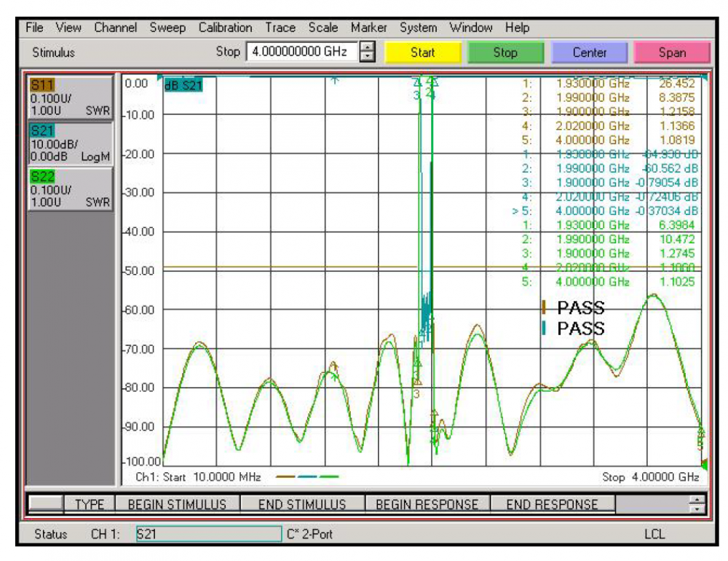Click the S21 field in status bar
The height and width of the screenshot is (561, 728).
click(207, 535)
